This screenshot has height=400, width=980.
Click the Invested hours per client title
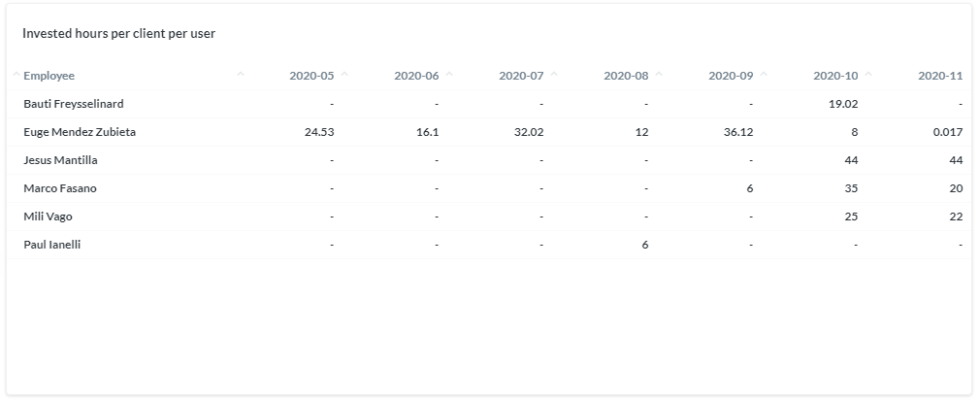(x=118, y=34)
